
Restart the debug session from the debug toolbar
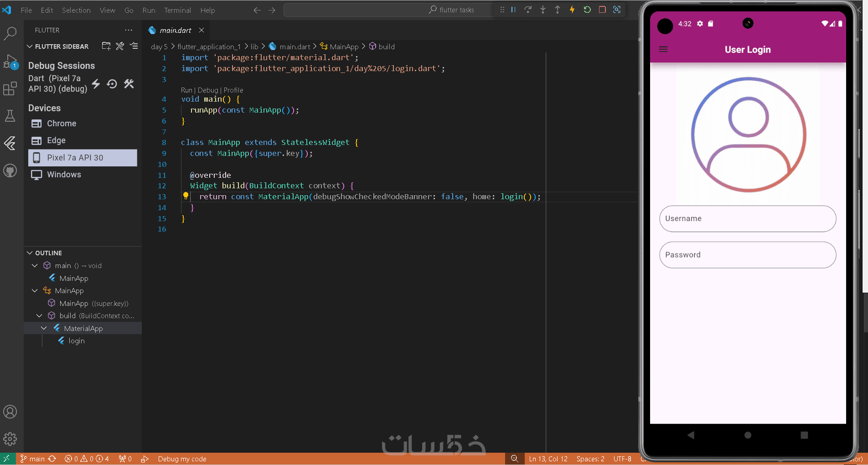pyautogui.click(x=587, y=10)
